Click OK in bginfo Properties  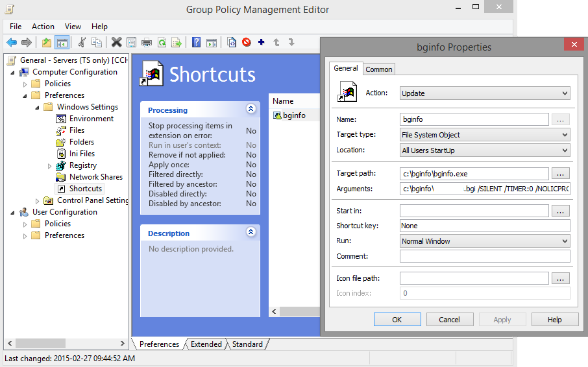click(x=397, y=320)
